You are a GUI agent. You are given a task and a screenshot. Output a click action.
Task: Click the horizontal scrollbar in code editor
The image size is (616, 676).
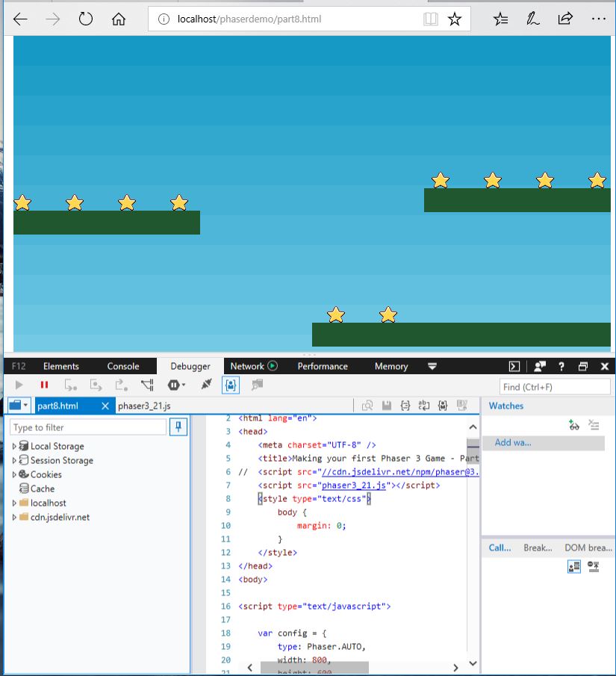[x=314, y=667]
